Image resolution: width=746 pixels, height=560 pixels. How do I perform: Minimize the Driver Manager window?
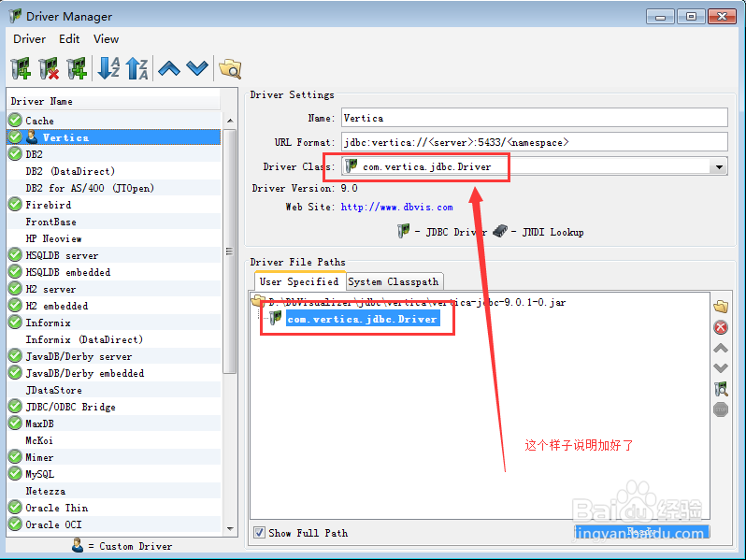[x=660, y=17]
